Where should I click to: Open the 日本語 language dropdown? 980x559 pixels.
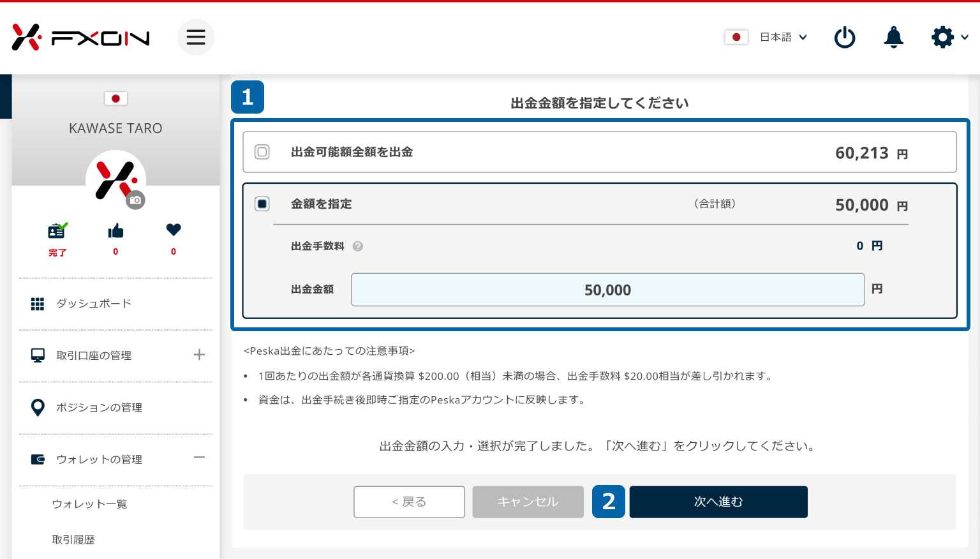783,38
